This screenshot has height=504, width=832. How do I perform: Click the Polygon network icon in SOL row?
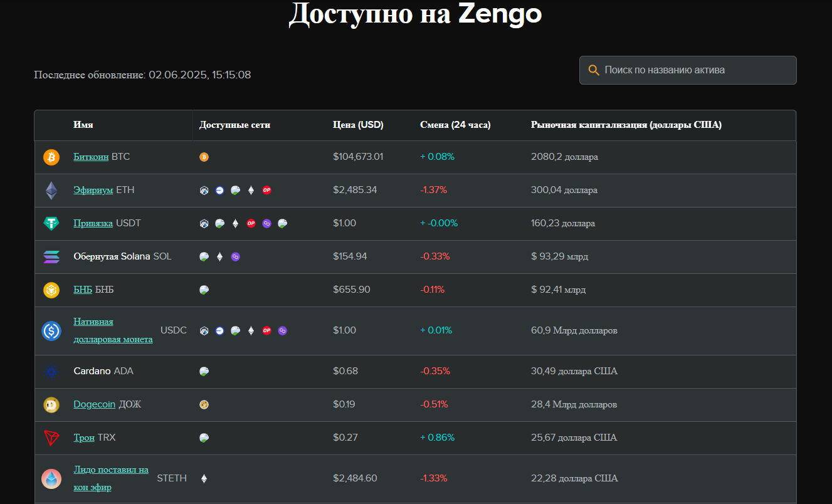pyautogui.click(x=235, y=256)
